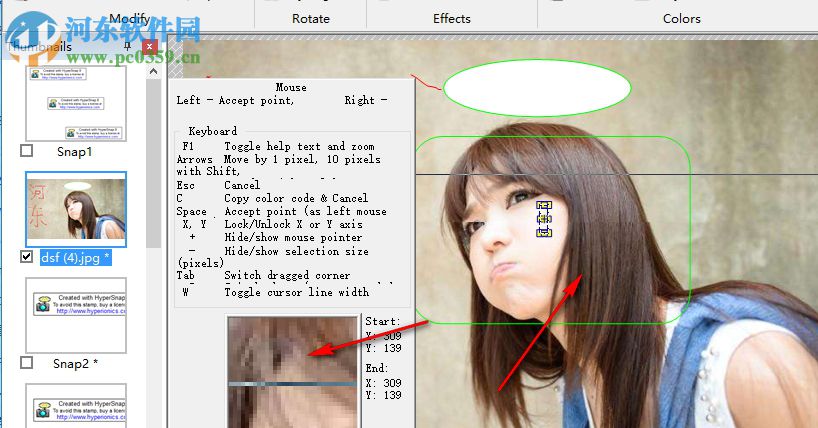The image size is (818, 428).
Task: Select the dsf (4).jpg thumbnail image
Action: (76, 209)
